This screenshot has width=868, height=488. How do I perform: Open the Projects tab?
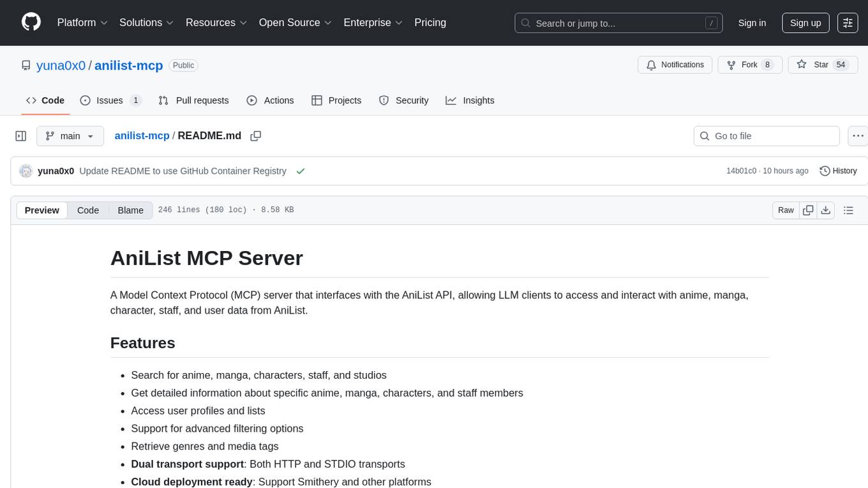(x=336, y=100)
